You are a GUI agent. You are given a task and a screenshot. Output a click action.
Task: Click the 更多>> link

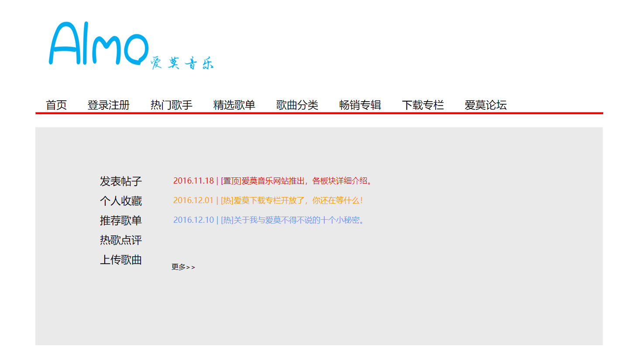[183, 267]
